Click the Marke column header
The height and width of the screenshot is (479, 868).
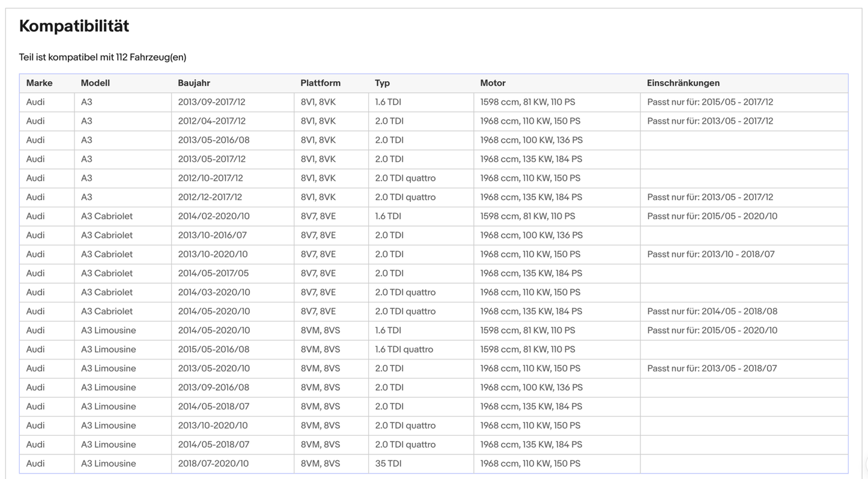click(x=39, y=83)
